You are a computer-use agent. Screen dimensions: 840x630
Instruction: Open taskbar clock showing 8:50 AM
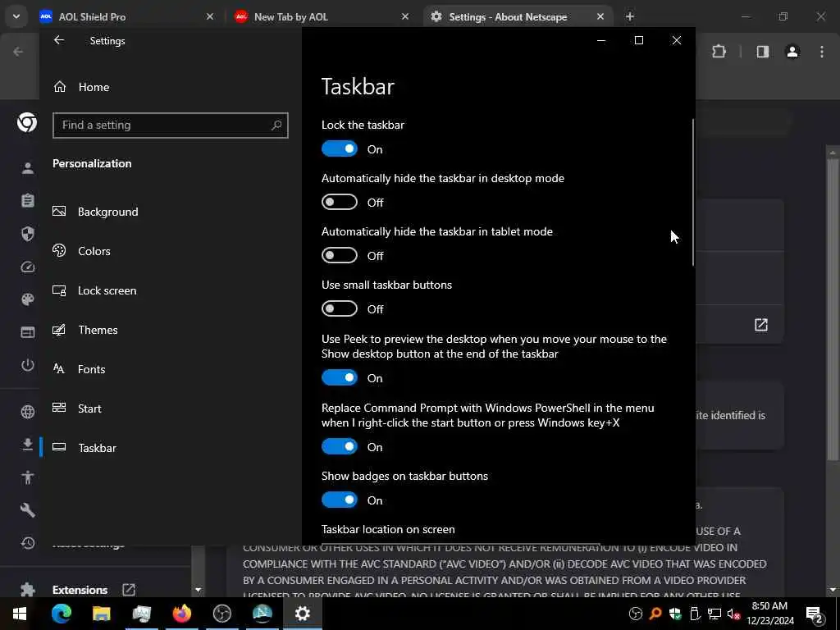point(769,614)
